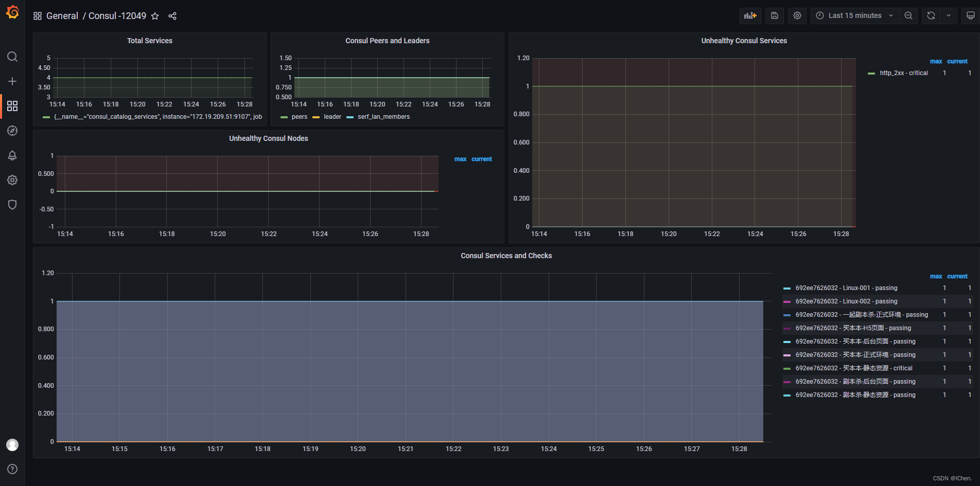Open the Last 15 minutes time picker

(855, 15)
